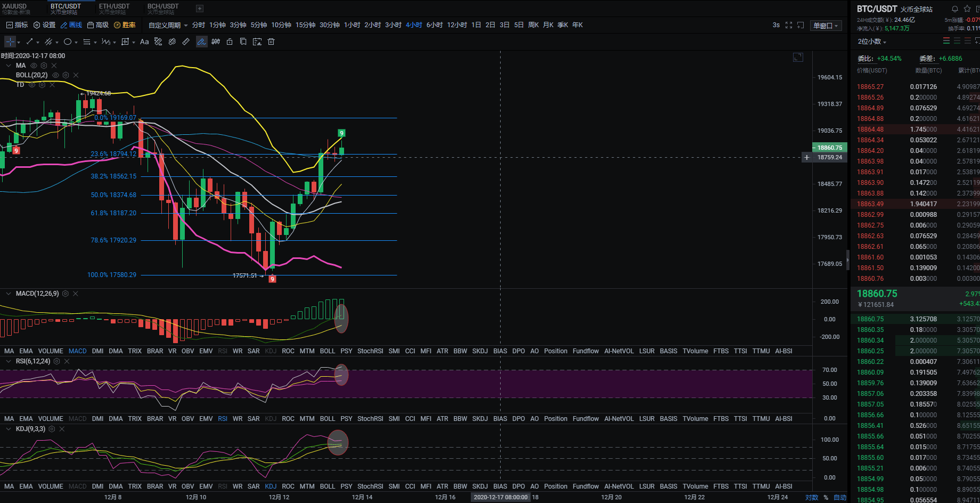Expand the ellipse shape tool options arrow
Image resolution: width=980 pixels, height=503 pixels.
(76, 42)
